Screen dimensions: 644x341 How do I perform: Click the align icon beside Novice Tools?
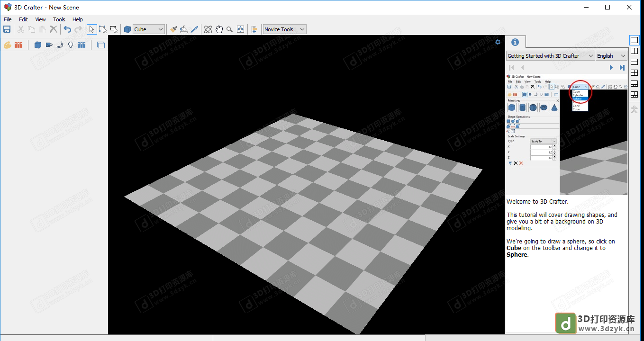pos(254,29)
